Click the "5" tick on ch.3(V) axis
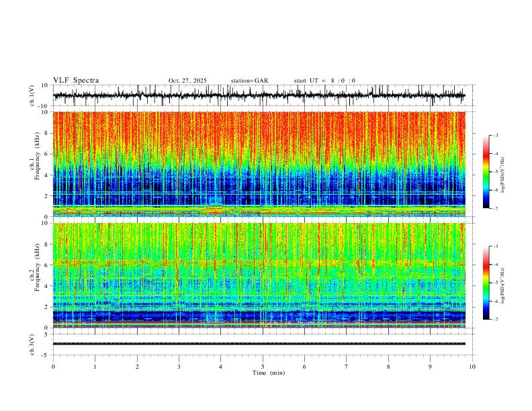The image size is (532, 411). pyautogui.click(x=47, y=334)
